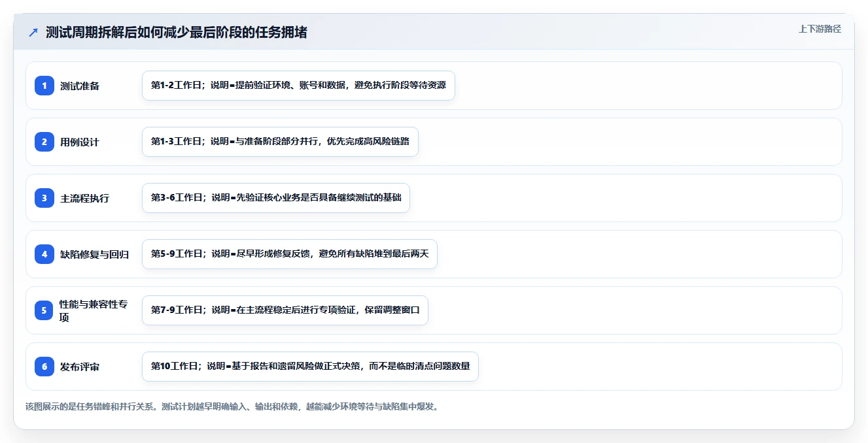Click the 用例设计 step label

point(80,142)
